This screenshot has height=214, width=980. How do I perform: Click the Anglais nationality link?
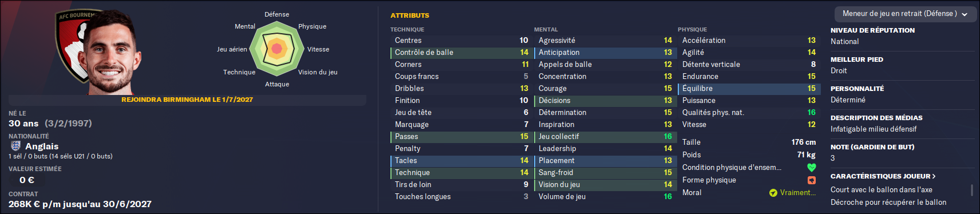(x=42, y=146)
